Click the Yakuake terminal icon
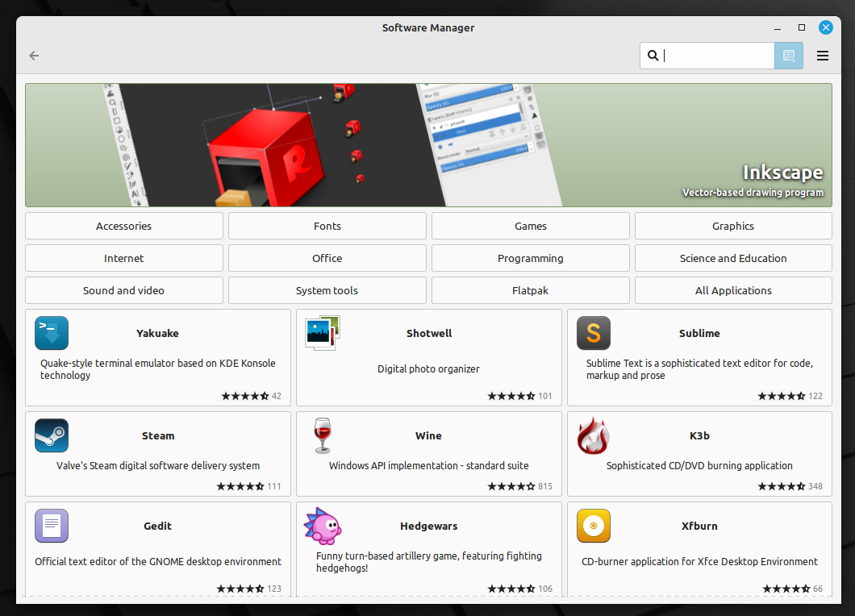The width and height of the screenshot is (855, 616). [52, 333]
